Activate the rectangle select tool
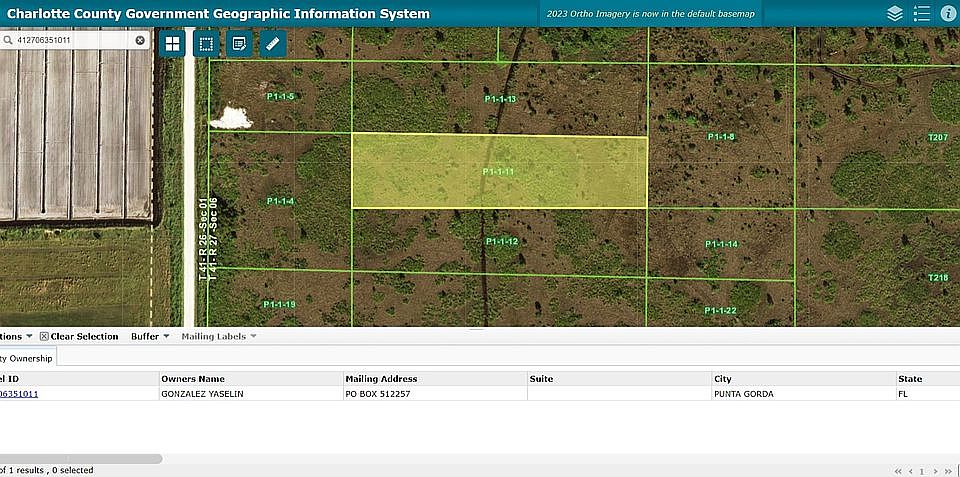 click(x=206, y=43)
